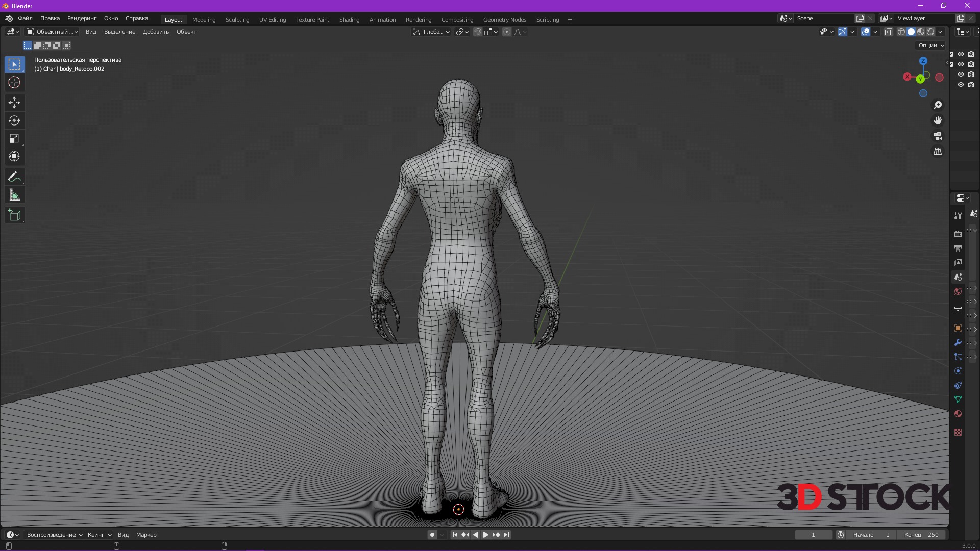
Task: Open the Render menu (Рендеринг)
Action: click(82, 18)
